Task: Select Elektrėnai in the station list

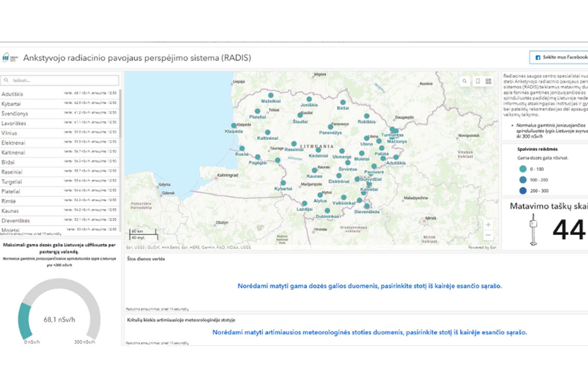Action: point(59,143)
